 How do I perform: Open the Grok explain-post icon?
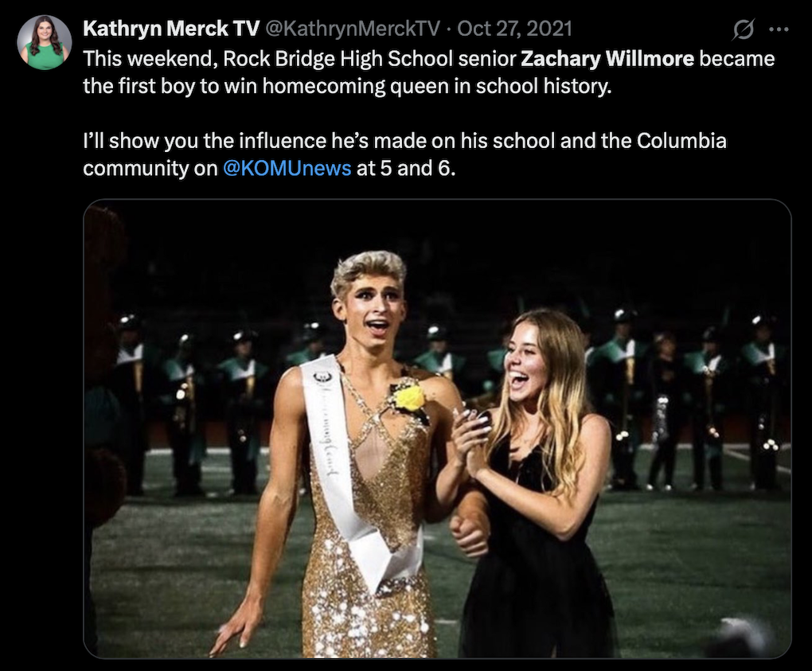(742, 30)
